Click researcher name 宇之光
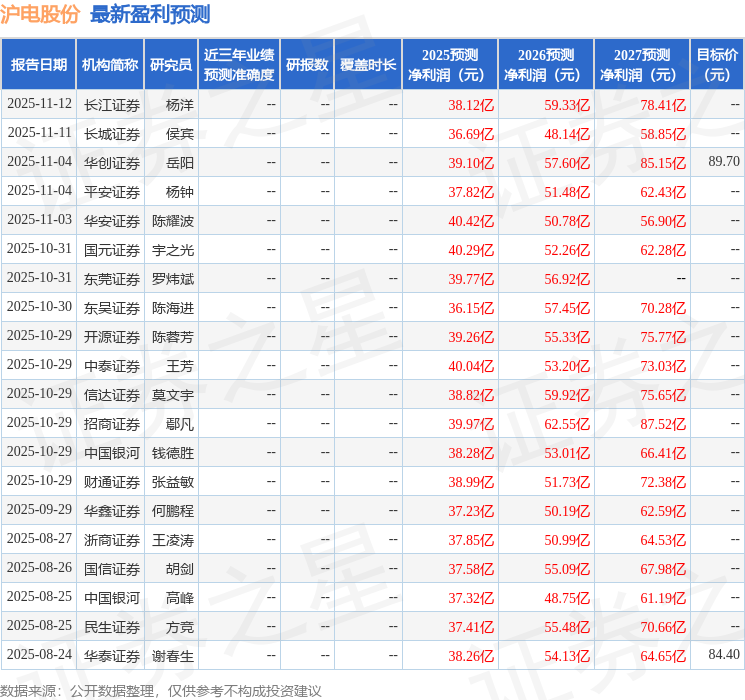Screen dimensions: 745x700 point(173,249)
